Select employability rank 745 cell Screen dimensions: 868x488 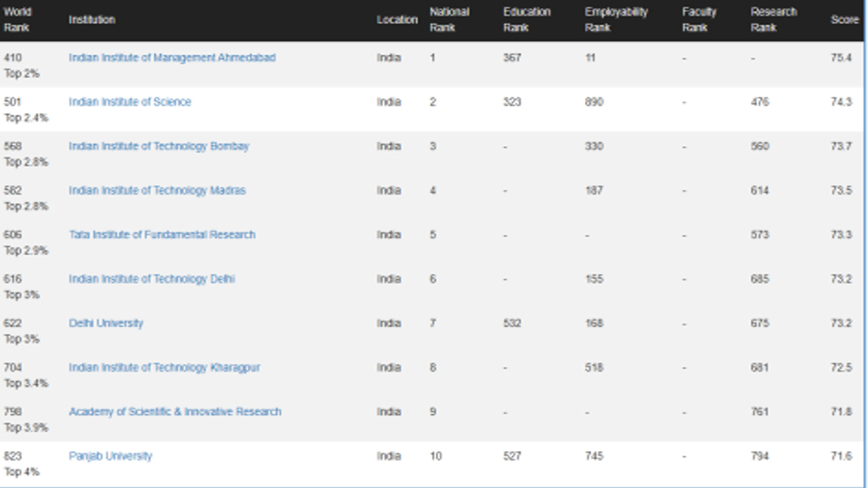[x=594, y=456]
